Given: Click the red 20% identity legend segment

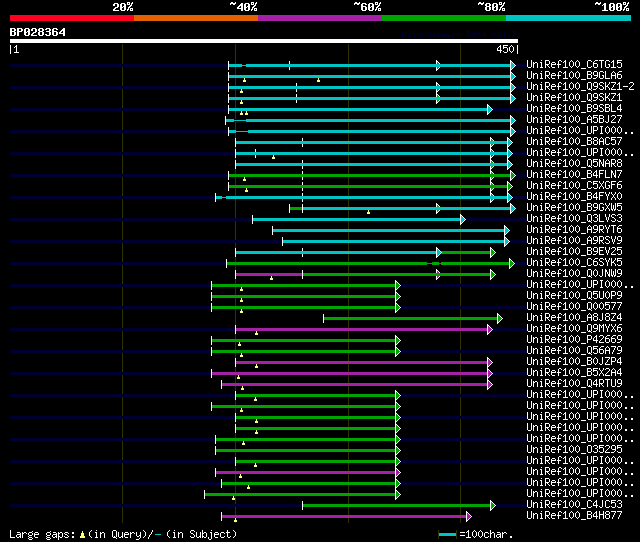Looking at the screenshot, I should click(72, 18).
